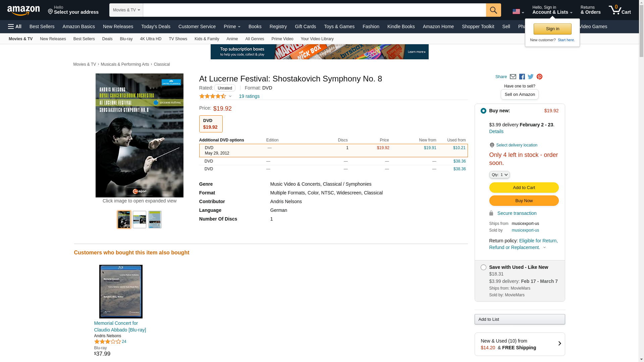Open the All hamburger menu
Viewport: 644px width, 362px height.
[x=15, y=26]
